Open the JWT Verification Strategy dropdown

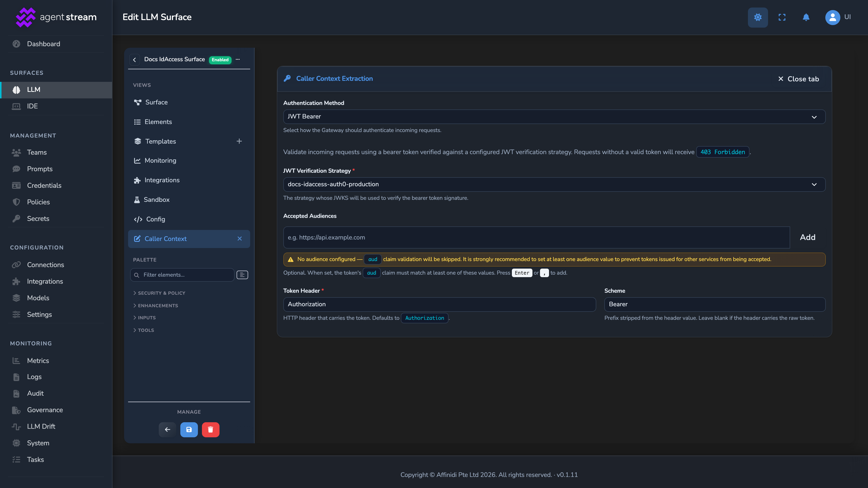click(554, 184)
